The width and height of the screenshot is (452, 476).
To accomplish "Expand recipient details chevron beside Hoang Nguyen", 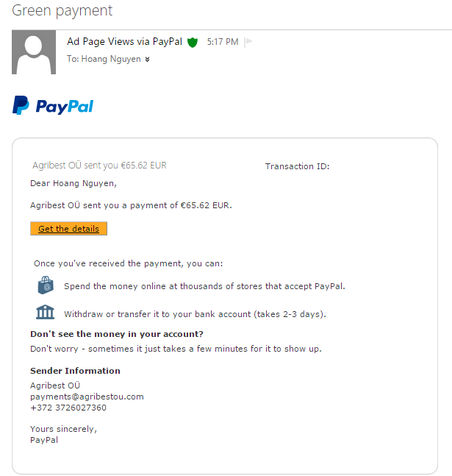I will [x=147, y=60].
